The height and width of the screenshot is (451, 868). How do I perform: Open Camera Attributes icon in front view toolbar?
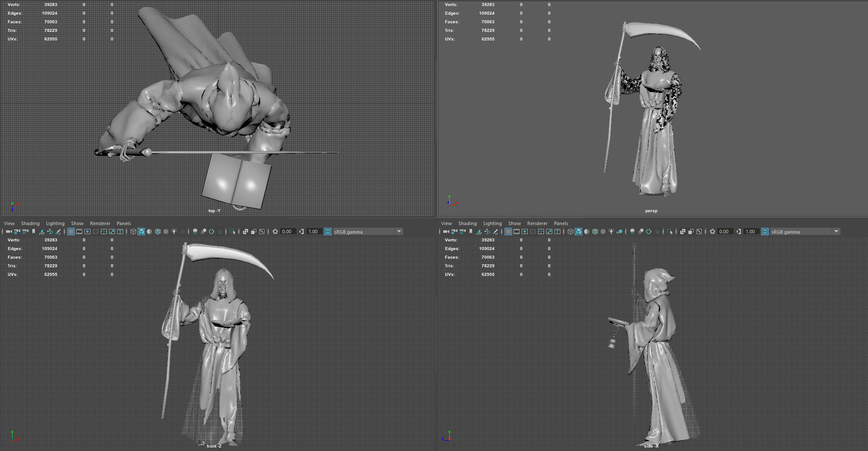25,232
